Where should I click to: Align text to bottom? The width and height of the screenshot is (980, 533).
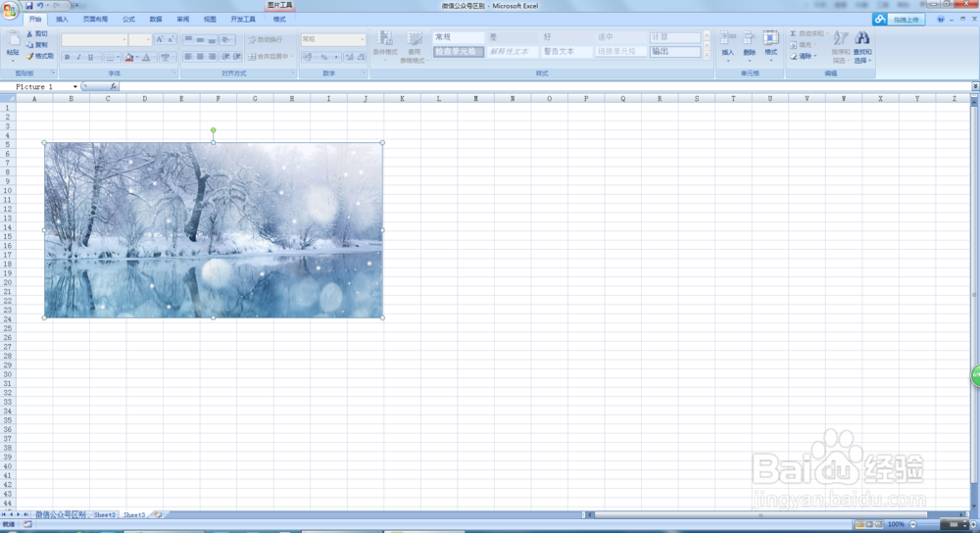click(212, 39)
